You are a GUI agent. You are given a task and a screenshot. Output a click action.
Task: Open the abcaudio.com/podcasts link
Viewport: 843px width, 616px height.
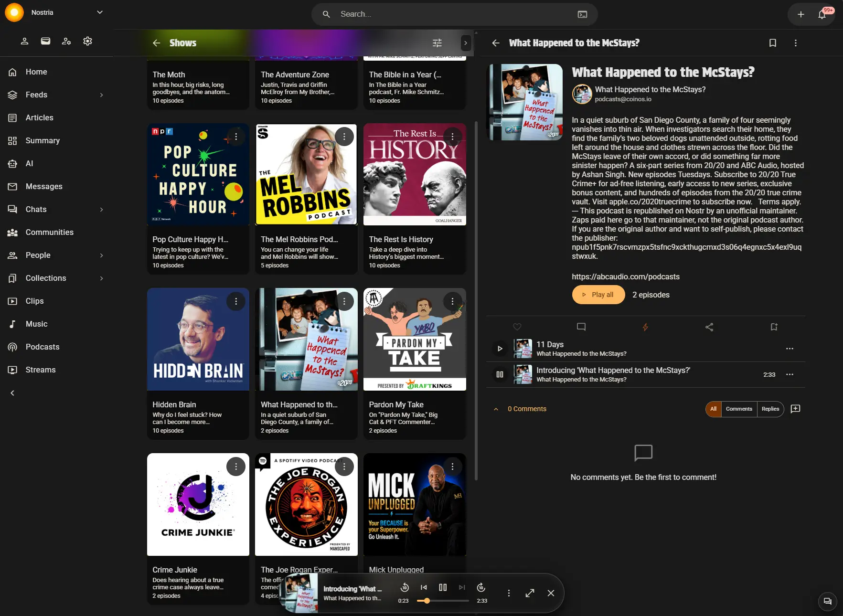point(626,276)
